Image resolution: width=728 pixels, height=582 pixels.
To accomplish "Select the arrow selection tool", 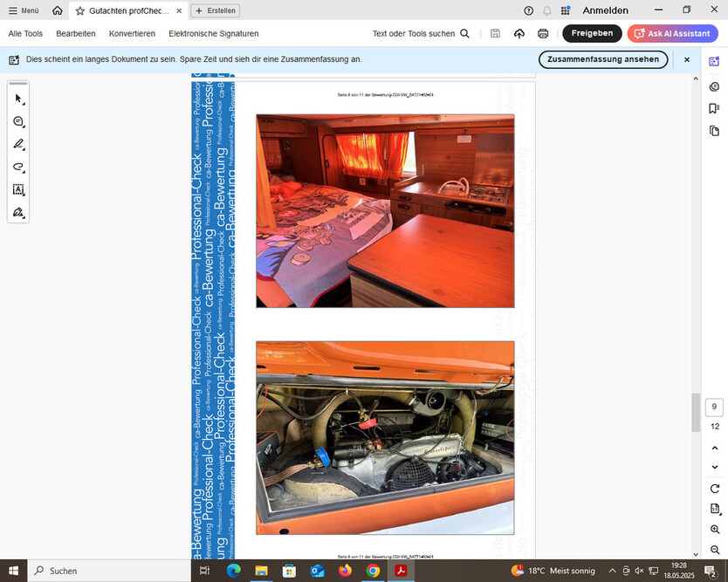I will point(18,99).
